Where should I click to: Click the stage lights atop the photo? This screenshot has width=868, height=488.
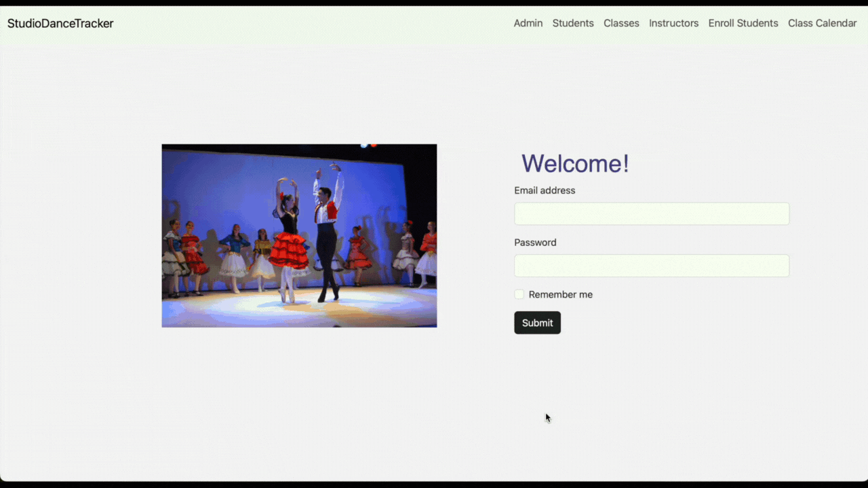[x=368, y=145]
